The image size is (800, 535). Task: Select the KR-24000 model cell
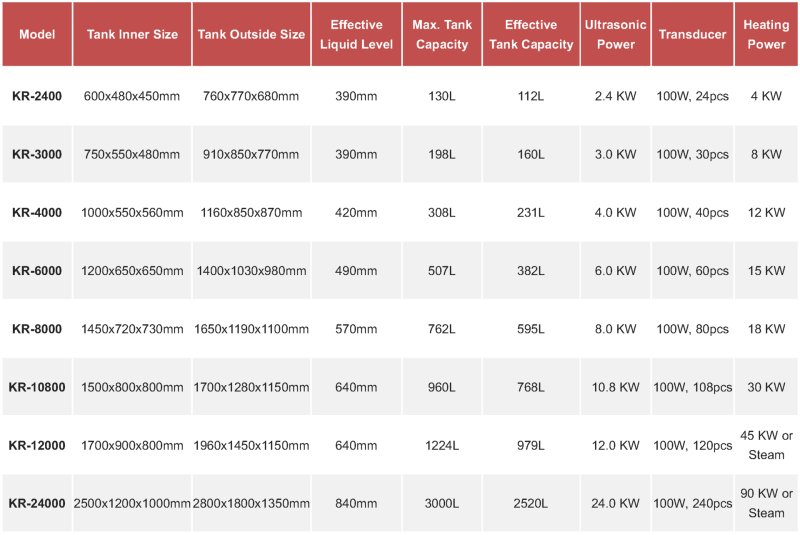point(37,503)
